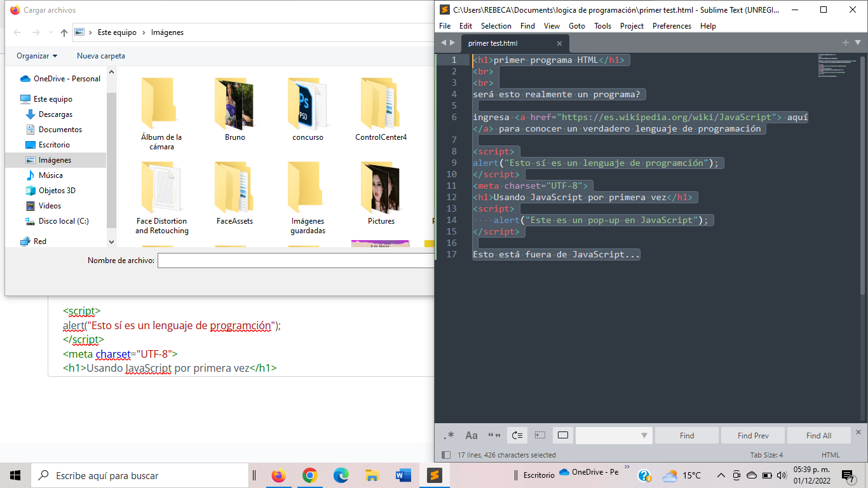Click the Find Prev button
Image resolution: width=868 pixels, height=488 pixels.
click(753, 435)
